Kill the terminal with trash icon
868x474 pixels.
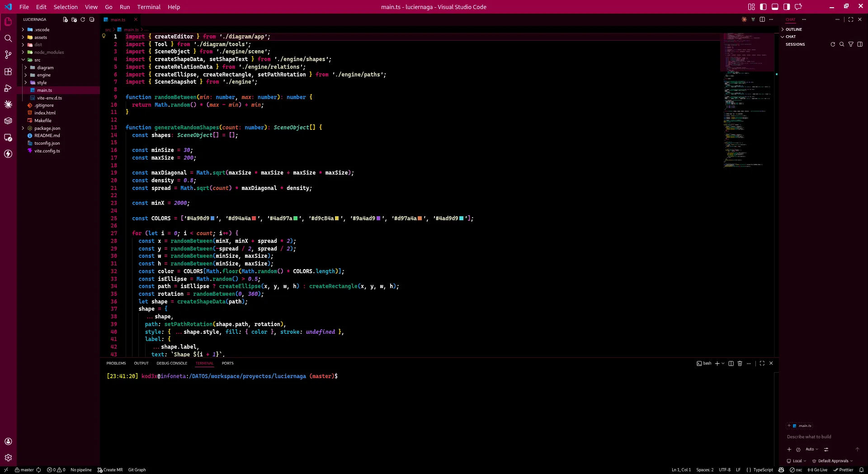(740, 363)
